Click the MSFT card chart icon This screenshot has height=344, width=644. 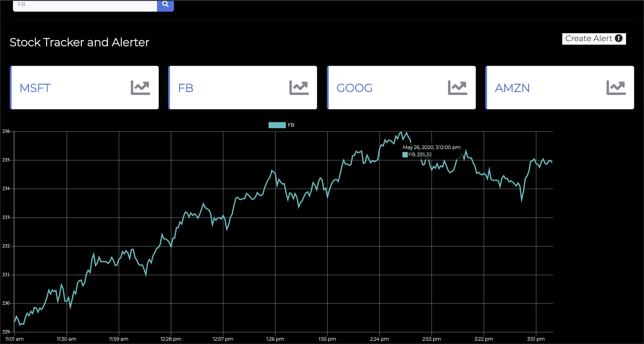tap(140, 88)
